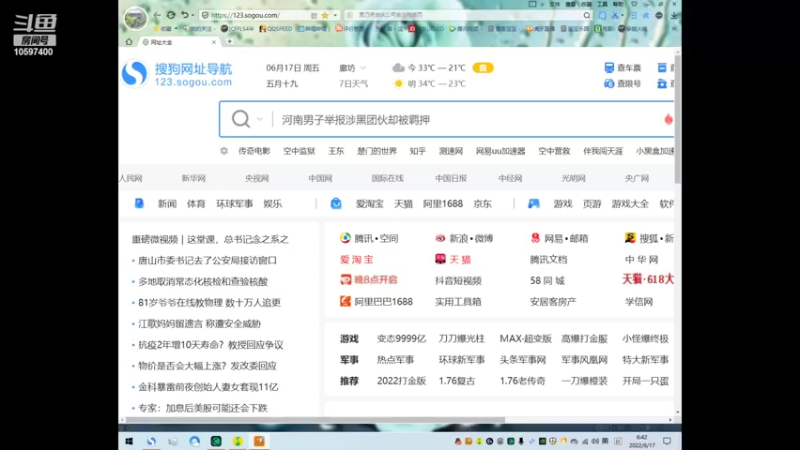The width and height of the screenshot is (800, 450).
Task: Click Sogou browser icon on taskbar
Action: tap(152, 441)
